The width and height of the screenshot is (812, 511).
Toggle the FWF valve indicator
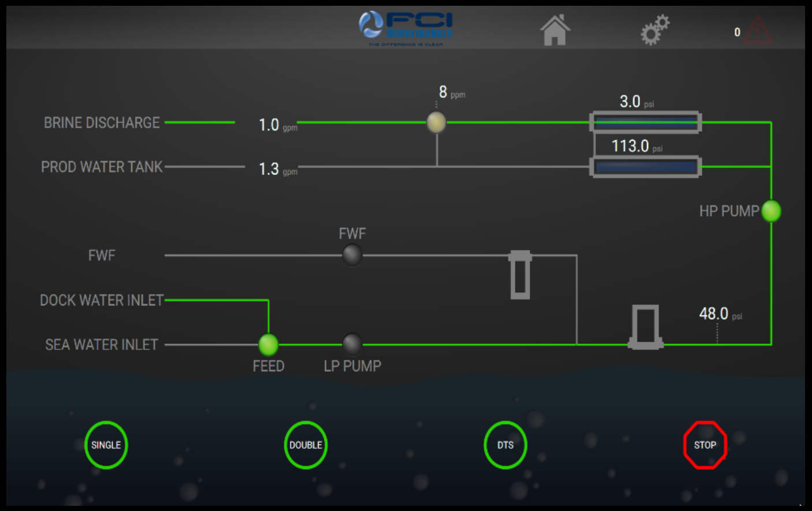point(352,255)
